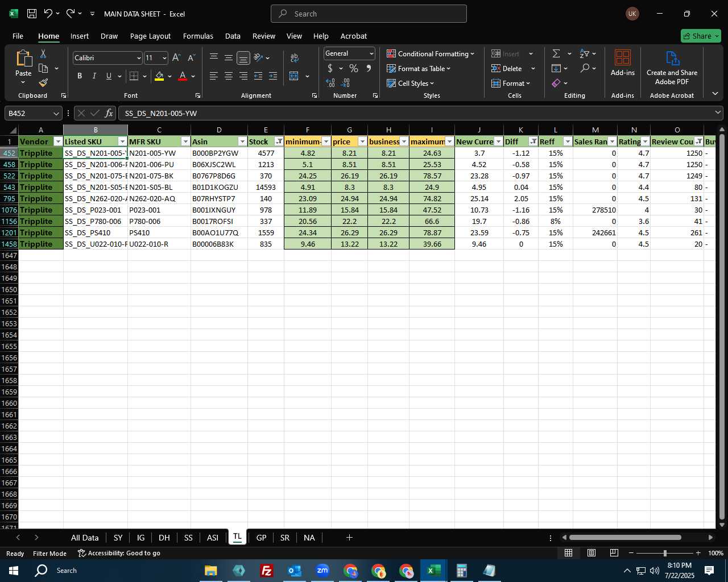This screenshot has height=582, width=728.
Task: Switch to Page Break Preview view
Action: pos(614,553)
